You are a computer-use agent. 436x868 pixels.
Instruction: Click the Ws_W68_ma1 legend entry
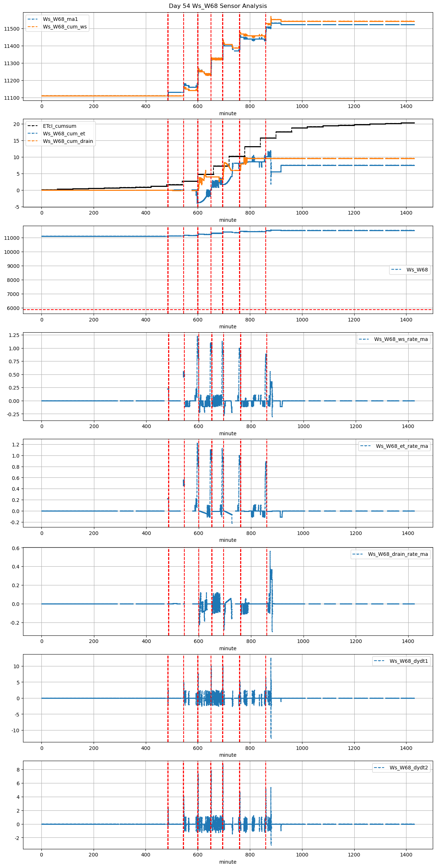[x=60, y=19]
